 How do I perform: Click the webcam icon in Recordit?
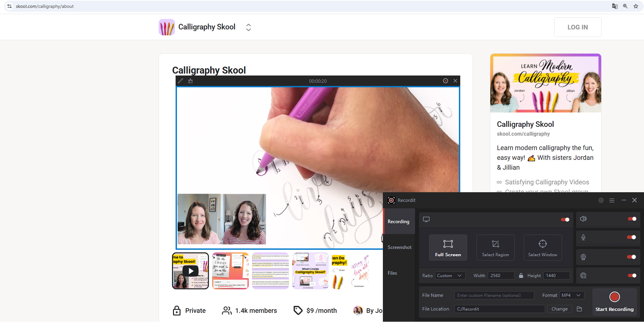pos(583,257)
